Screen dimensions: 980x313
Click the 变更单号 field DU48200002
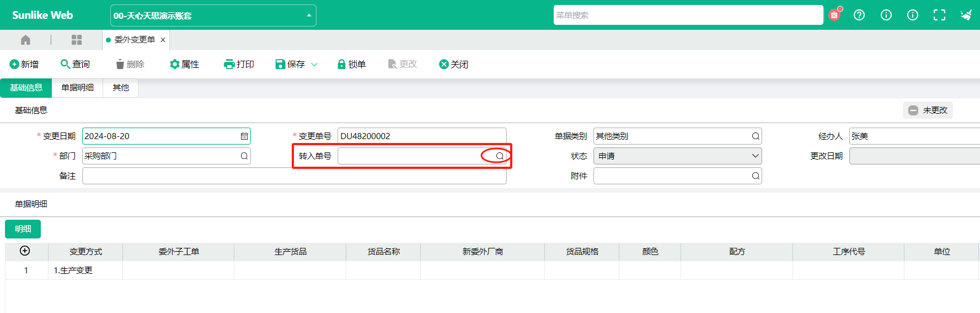[x=422, y=136]
